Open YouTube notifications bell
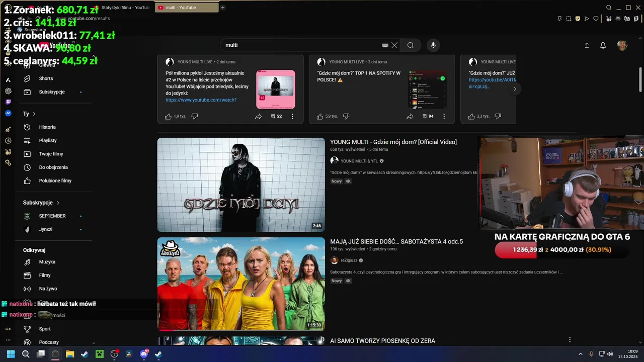Image resolution: width=644 pixels, height=362 pixels. (603, 45)
